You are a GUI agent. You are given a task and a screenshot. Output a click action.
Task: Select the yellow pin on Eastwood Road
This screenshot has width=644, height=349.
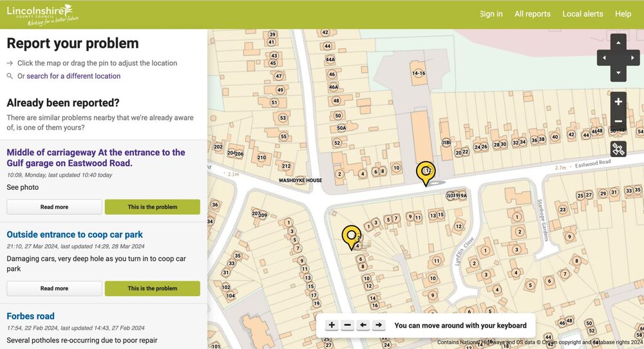[x=426, y=172]
